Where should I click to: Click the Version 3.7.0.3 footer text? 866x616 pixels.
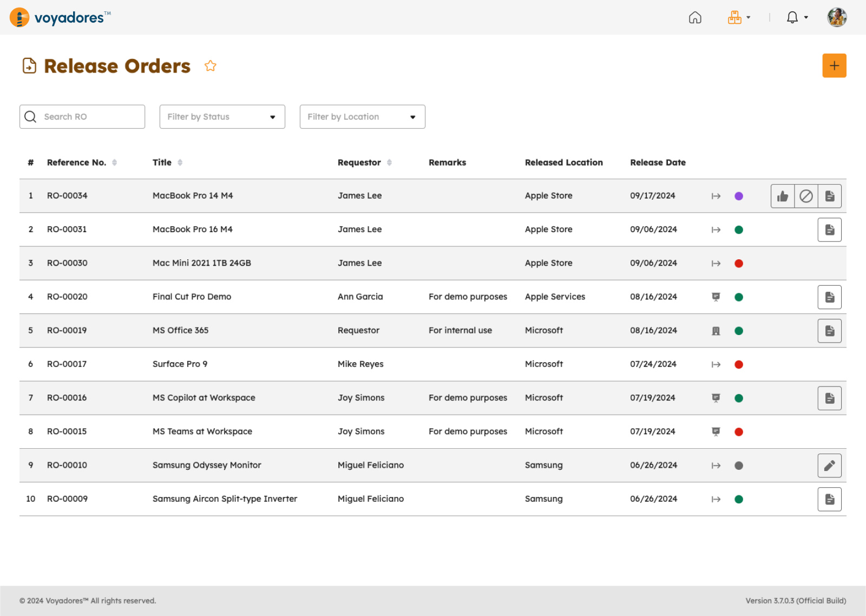coord(796,600)
